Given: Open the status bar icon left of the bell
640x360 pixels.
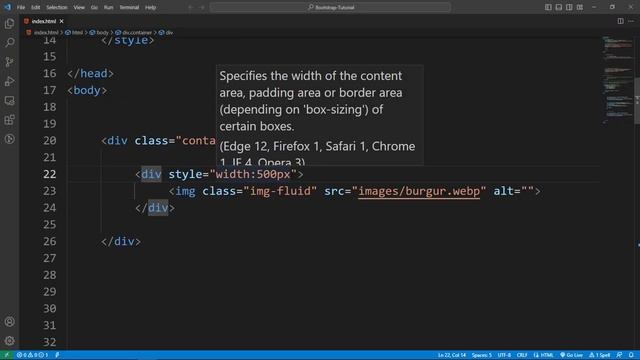Looking at the screenshot, I should (x=619, y=355).
